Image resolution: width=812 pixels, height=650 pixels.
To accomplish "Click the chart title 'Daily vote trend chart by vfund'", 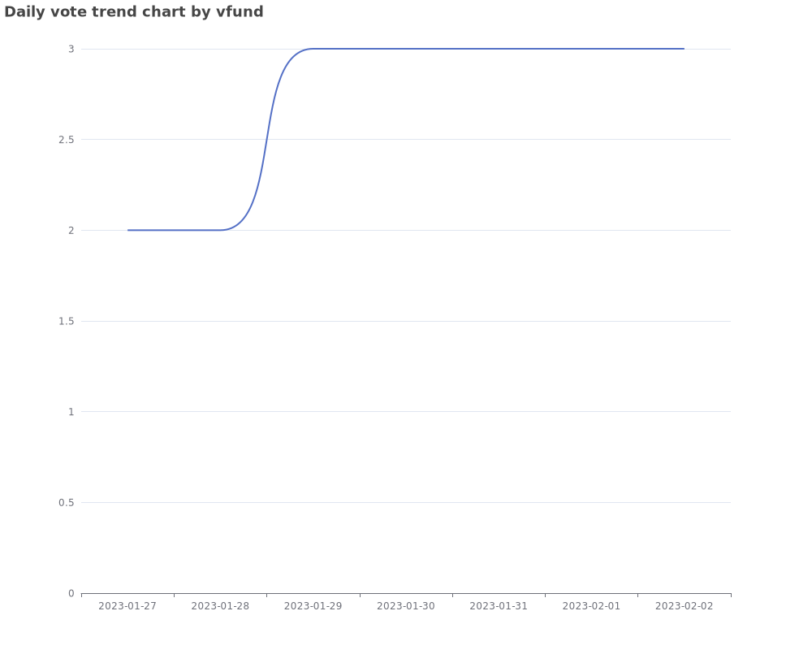I will 134,12.
